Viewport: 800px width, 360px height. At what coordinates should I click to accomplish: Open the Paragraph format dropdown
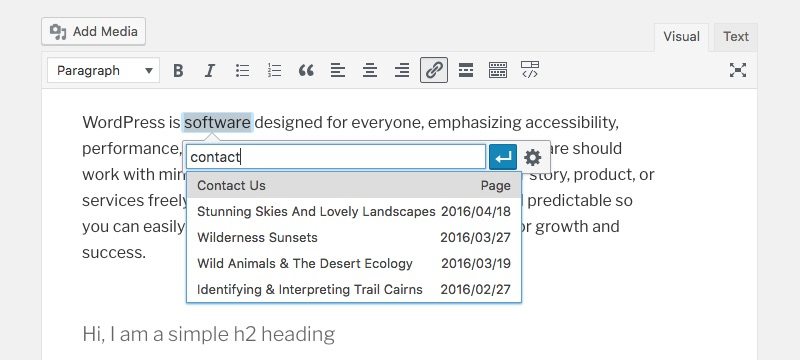[x=104, y=70]
